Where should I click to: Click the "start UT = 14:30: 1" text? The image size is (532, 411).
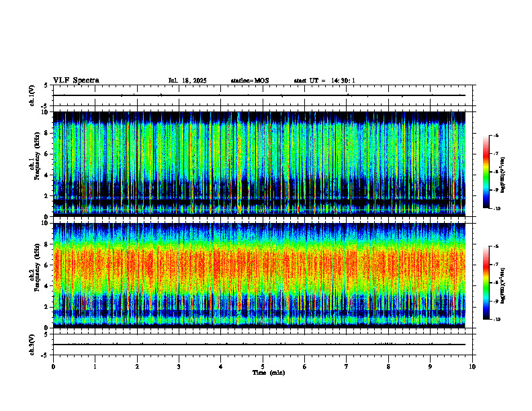(x=324, y=81)
